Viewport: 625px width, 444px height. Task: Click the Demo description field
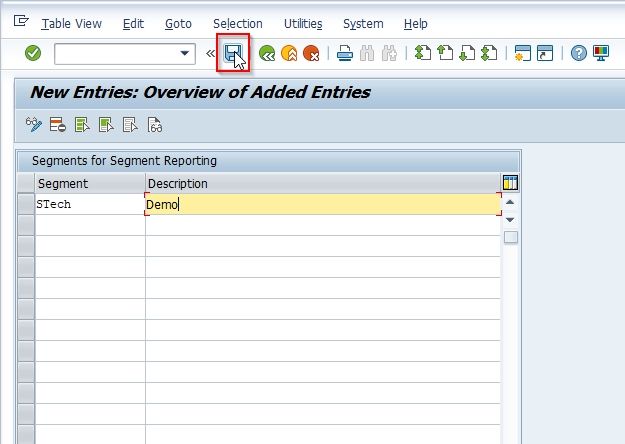click(323, 204)
